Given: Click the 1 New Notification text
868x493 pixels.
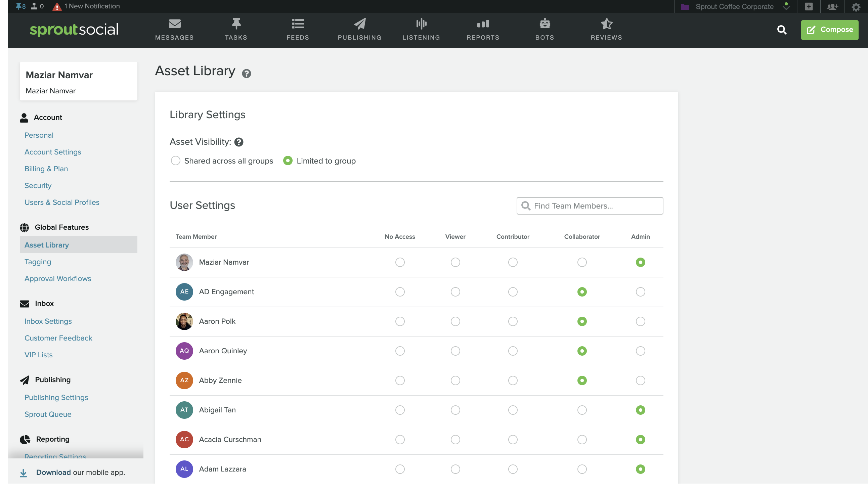Looking at the screenshot, I should click(92, 6).
